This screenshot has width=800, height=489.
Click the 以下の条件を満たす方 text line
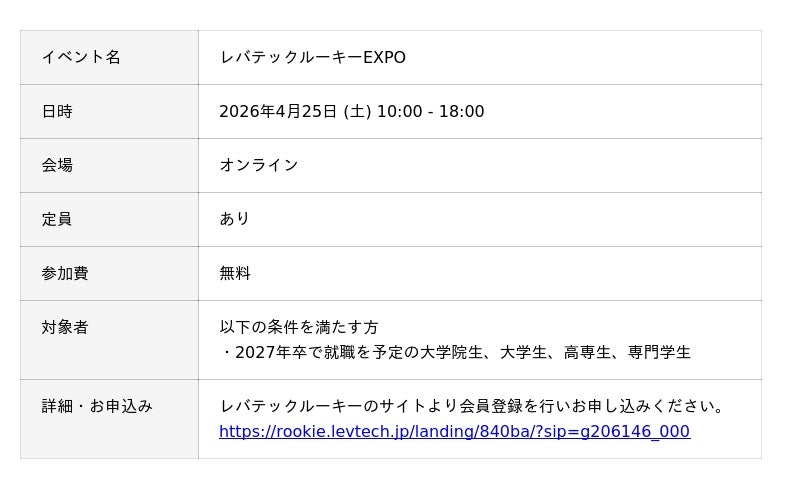(299, 328)
